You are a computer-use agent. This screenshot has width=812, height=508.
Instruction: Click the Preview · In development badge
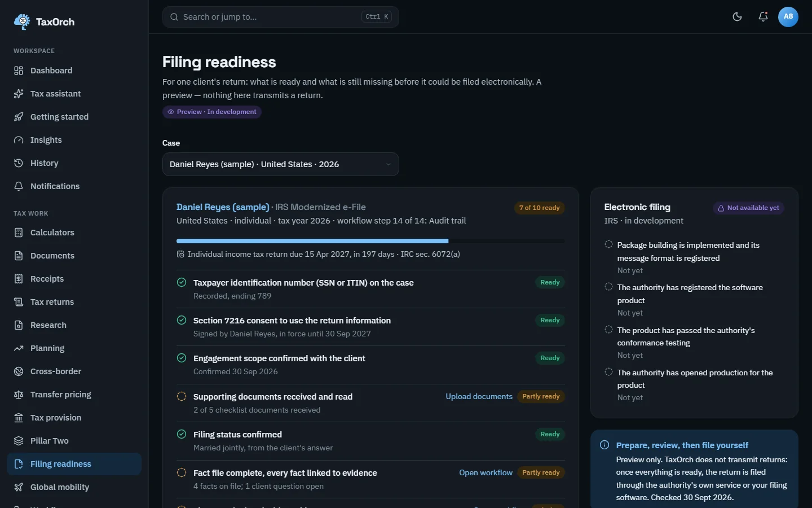click(x=212, y=112)
